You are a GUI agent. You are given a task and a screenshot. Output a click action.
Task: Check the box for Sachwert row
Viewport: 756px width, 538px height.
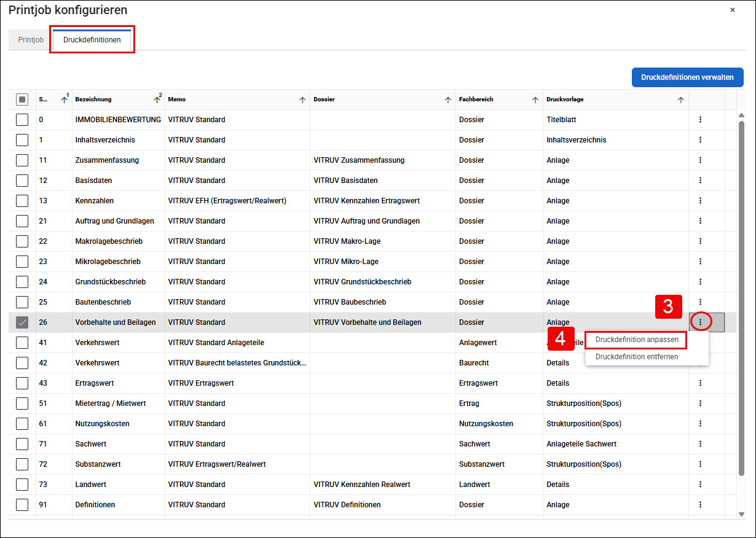[x=22, y=444]
